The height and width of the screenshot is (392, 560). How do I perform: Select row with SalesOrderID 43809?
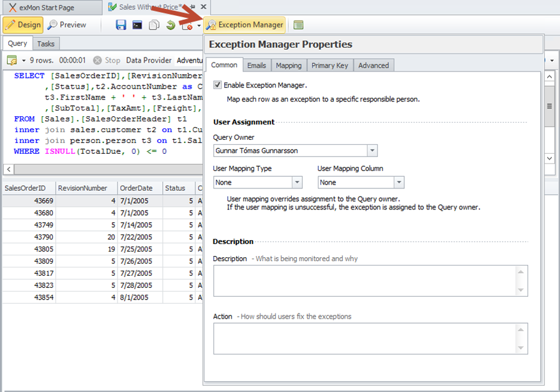click(103, 261)
